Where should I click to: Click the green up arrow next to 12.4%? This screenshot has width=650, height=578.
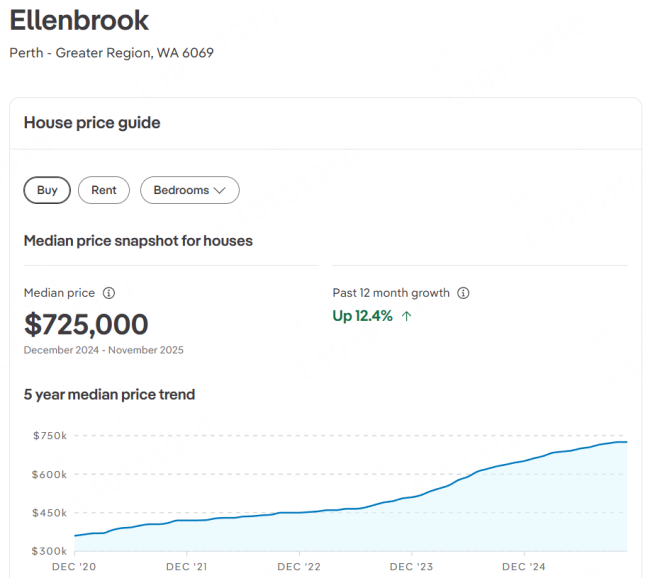406,316
